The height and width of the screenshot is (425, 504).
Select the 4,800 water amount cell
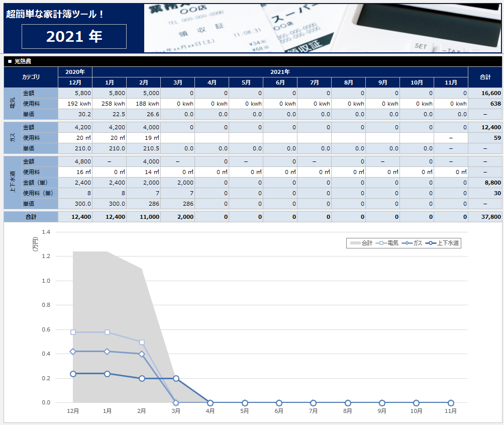[x=75, y=161]
